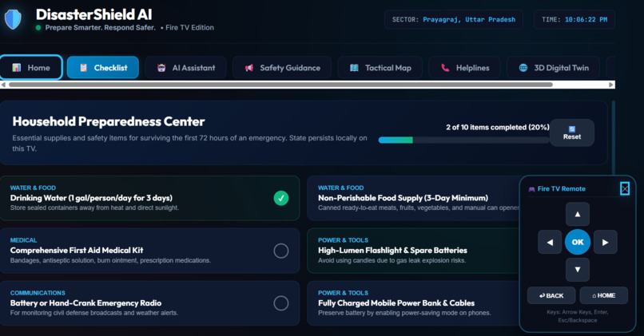Select the Fully Charged Mobile Power Bank card
The width and height of the screenshot is (644, 336).
pos(413,303)
